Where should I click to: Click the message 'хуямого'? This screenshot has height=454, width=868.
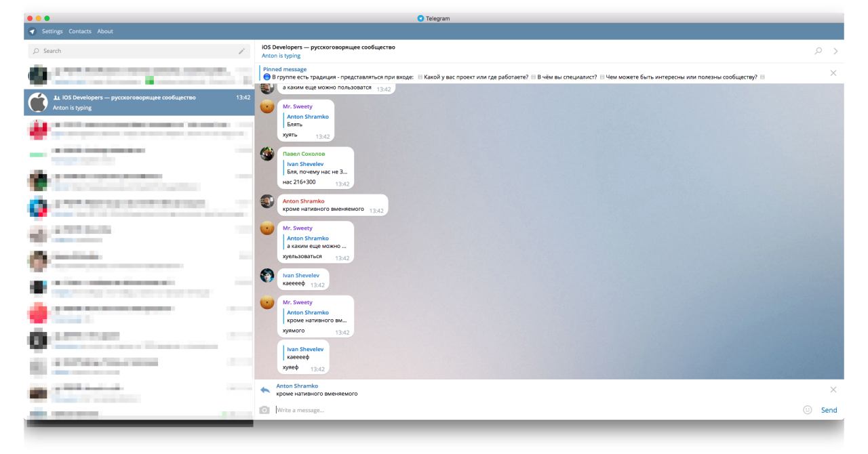[x=294, y=331]
